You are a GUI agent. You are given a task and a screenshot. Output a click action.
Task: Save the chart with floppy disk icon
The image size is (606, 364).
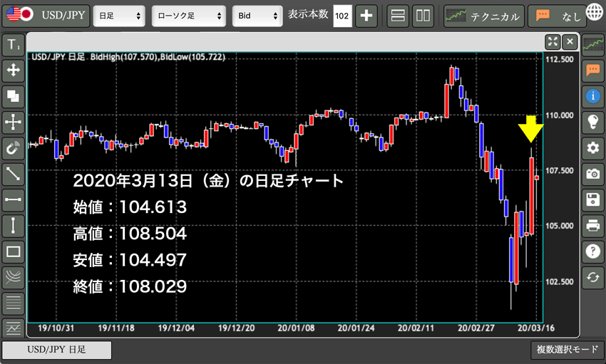tap(592, 199)
